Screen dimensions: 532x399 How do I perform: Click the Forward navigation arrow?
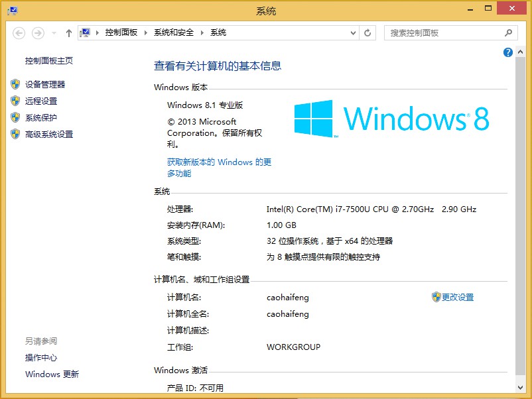(38, 33)
